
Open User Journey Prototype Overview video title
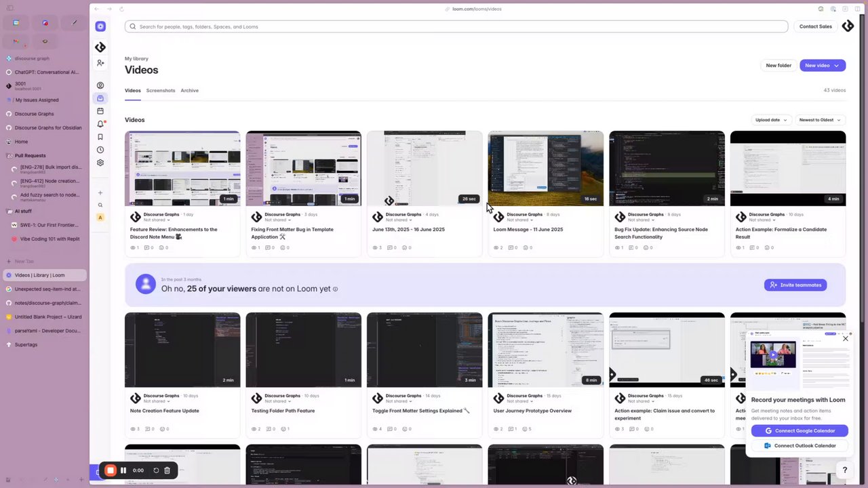click(x=532, y=411)
